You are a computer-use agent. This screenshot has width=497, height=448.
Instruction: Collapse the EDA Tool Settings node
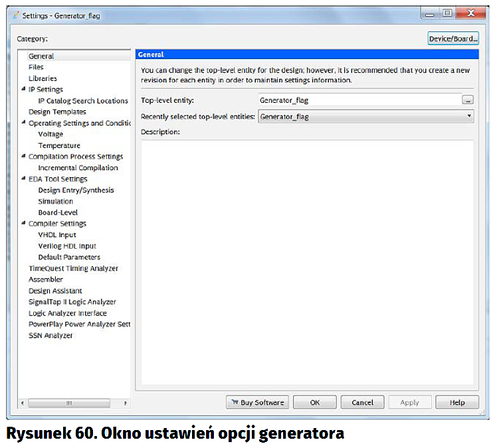(x=24, y=179)
